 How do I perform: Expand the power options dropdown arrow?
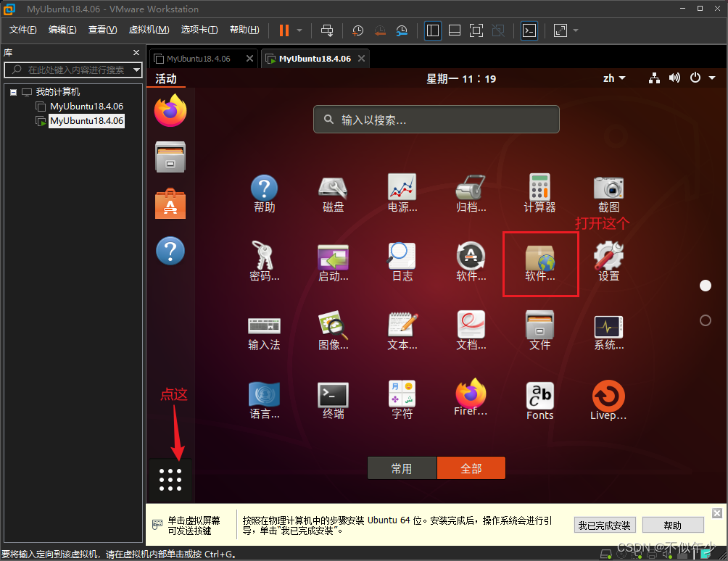[299, 30]
